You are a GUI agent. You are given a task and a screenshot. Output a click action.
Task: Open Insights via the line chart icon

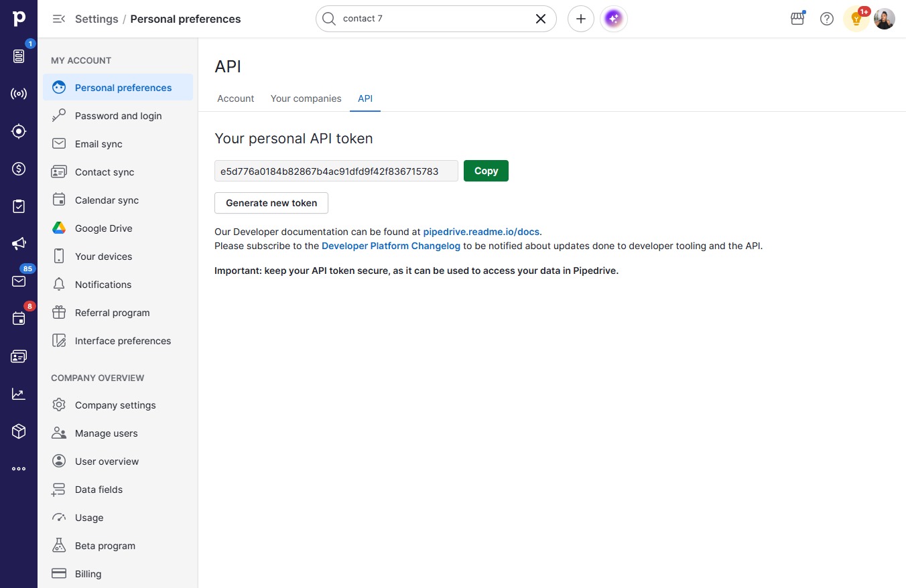tap(19, 394)
